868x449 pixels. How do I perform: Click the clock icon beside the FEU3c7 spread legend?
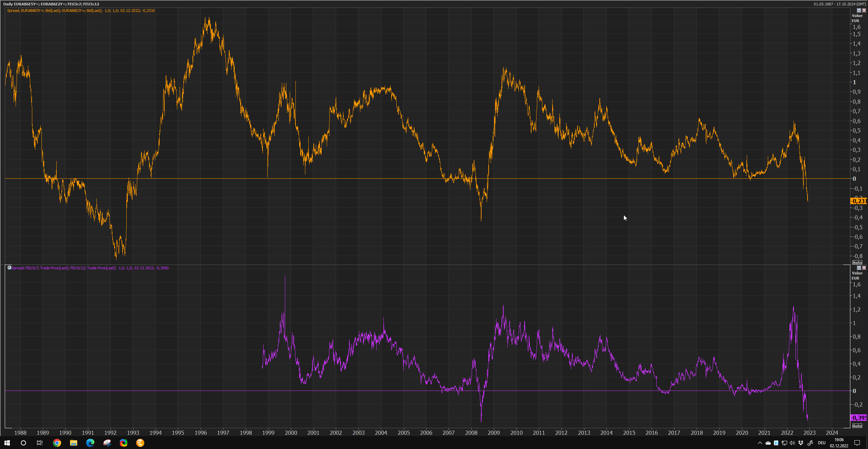9,268
